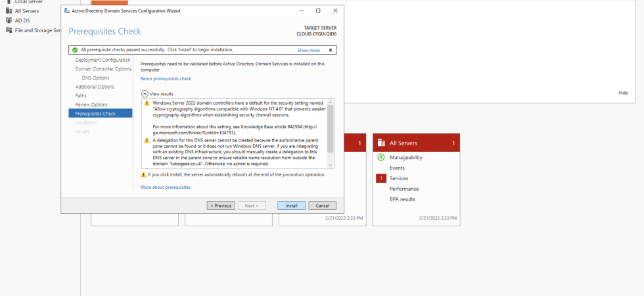
Task: Dismiss the prerequisite passed notification
Action: click(330, 50)
